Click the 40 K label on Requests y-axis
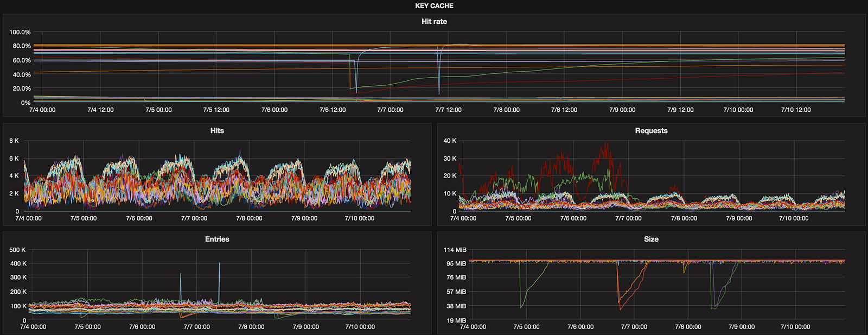The height and width of the screenshot is (335, 868). [450, 141]
